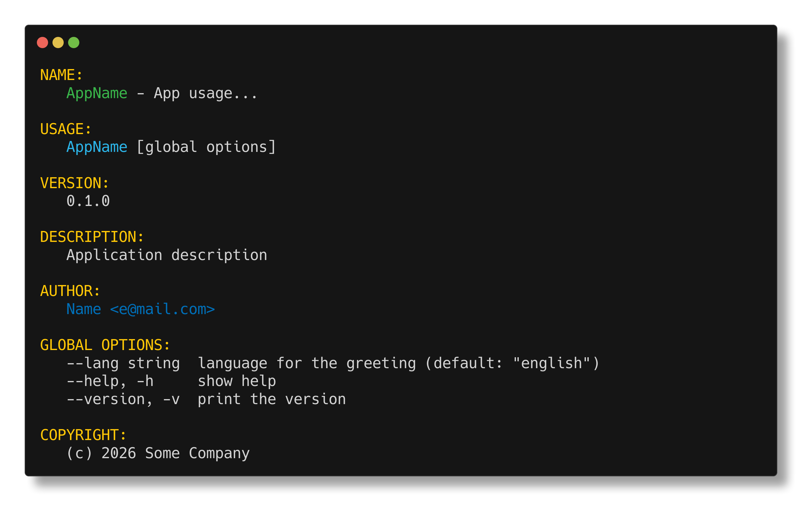Click the NAME: section heading

coord(61,75)
